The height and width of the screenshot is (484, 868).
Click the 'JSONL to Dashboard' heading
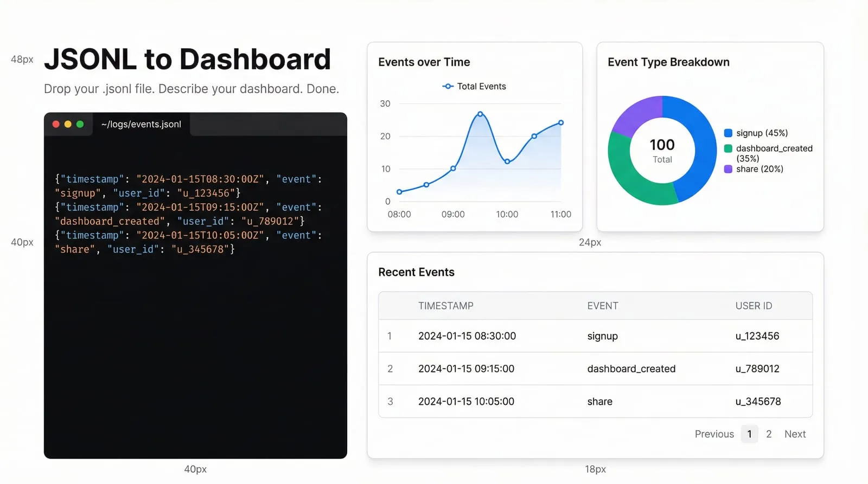(187, 59)
